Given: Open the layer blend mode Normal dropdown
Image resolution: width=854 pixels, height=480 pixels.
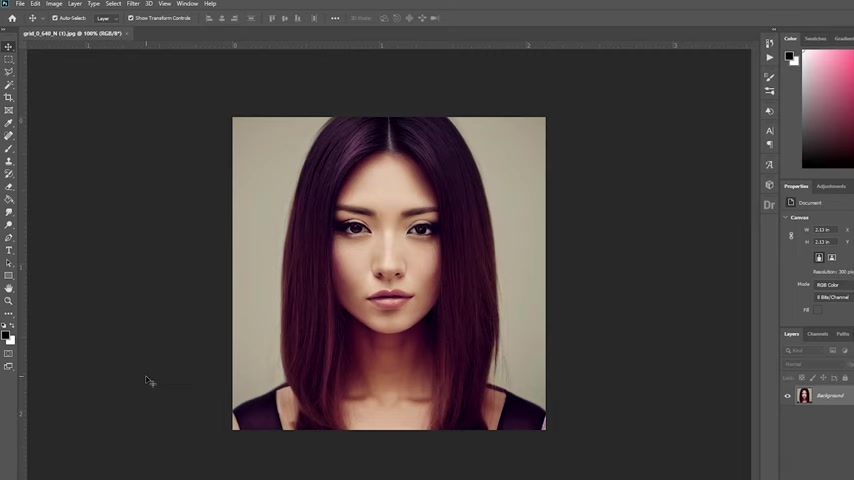Looking at the screenshot, I should 813,364.
